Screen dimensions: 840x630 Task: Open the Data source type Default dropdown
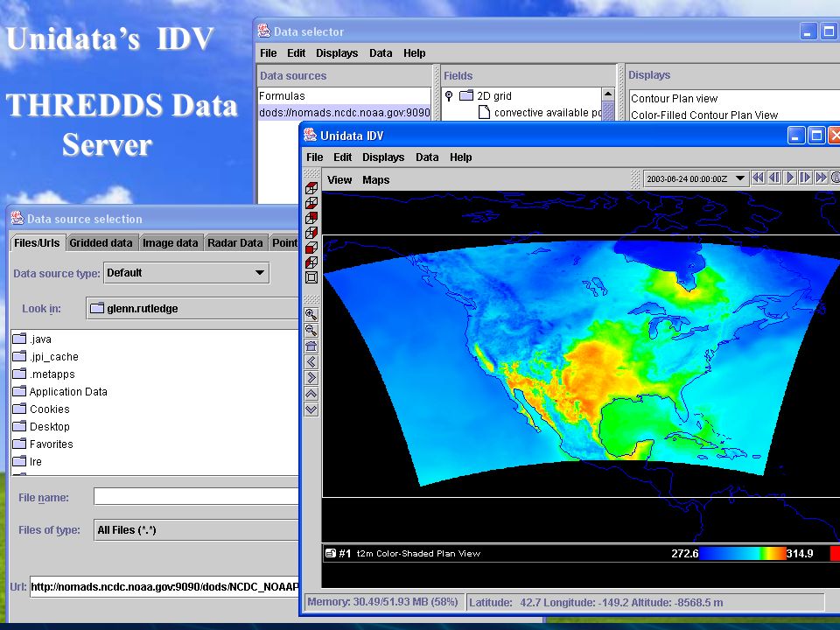[x=186, y=273]
